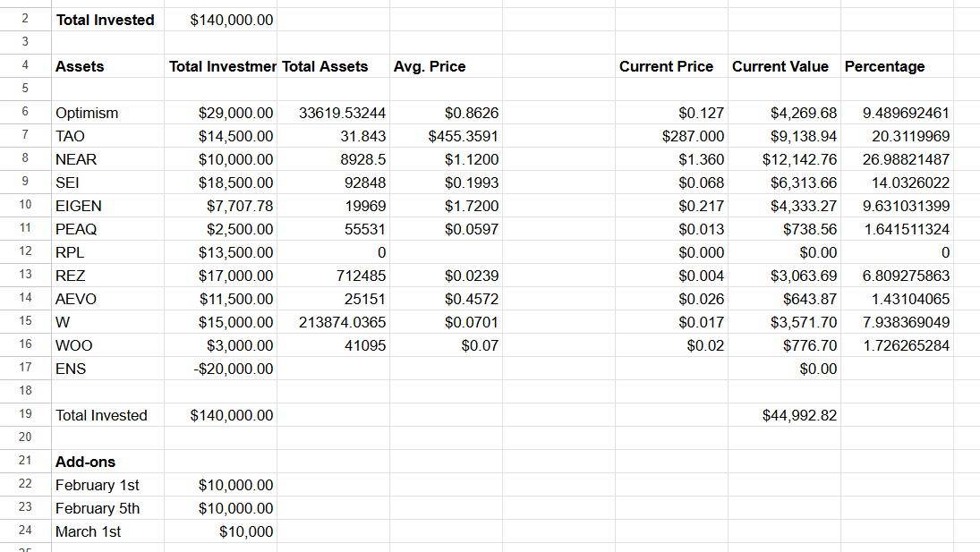Select the Avg. Price header cell
The image size is (980, 552).
[446, 66]
